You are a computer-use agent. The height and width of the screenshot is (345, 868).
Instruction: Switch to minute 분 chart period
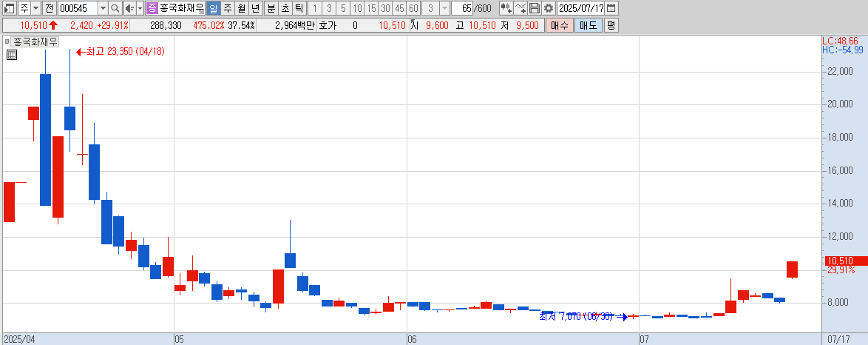271,8
